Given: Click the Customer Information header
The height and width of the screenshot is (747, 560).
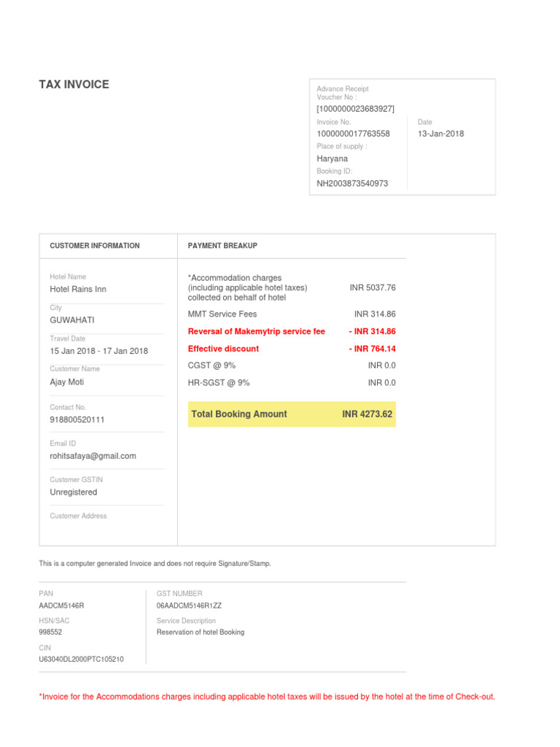Looking at the screenshot, I should (95, 246).
